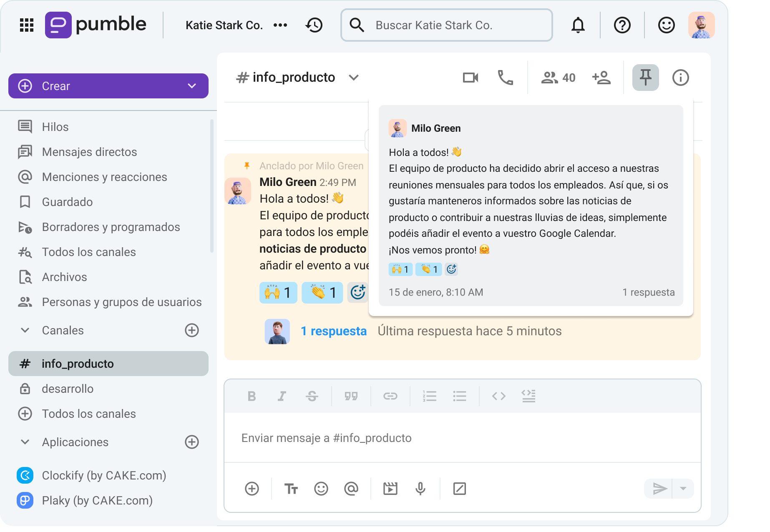The width and height of the screenshot is (770, 532).
Task: Toggle italic formatting in the composer
Action: (x=282, y=396)
